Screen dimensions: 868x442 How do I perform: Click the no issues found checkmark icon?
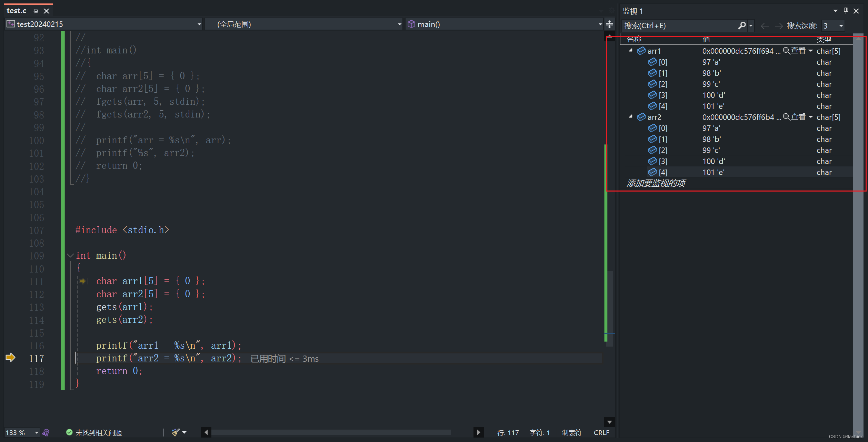tap(69, 432)
